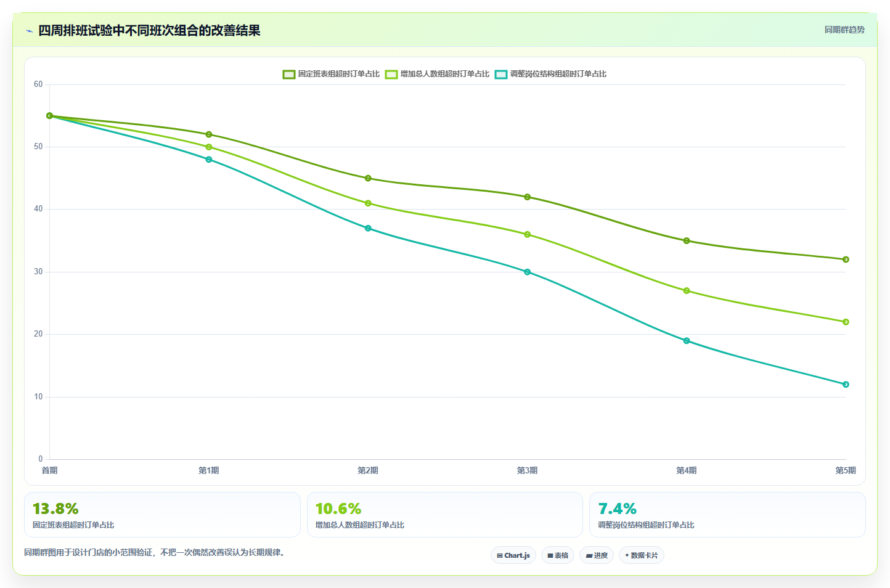Image resolution: width=890 pixels, height=588 pixels.
Task: Click the 增加总人数组 data point at 第5期
Action: coord(846,322)
